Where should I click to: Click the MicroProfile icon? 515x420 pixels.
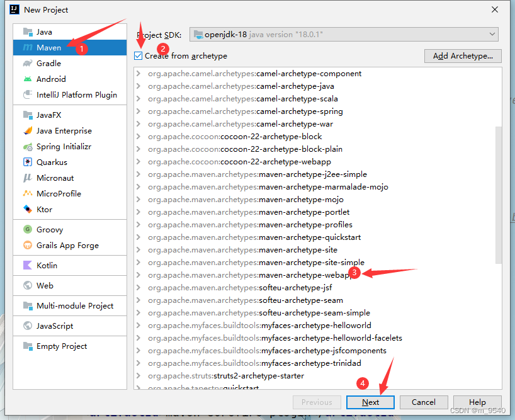(28, 193)
